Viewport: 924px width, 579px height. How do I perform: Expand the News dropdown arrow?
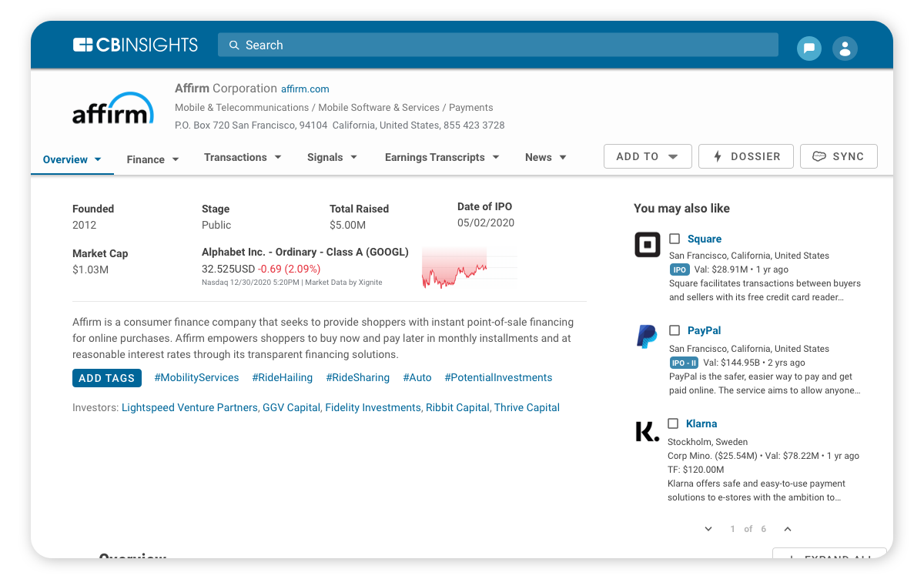point(563,157)
